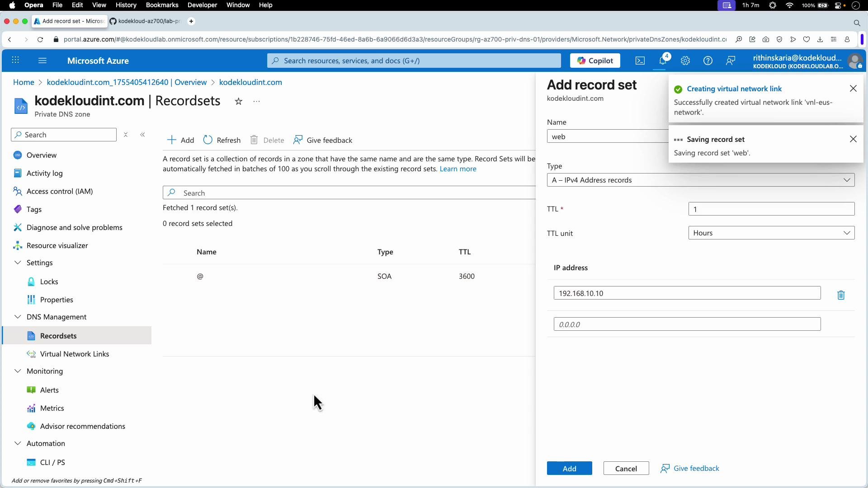The width and height of the screenshot is (868, 488).
Task: Reload the page in the browser
Action: tap(40, 40)
